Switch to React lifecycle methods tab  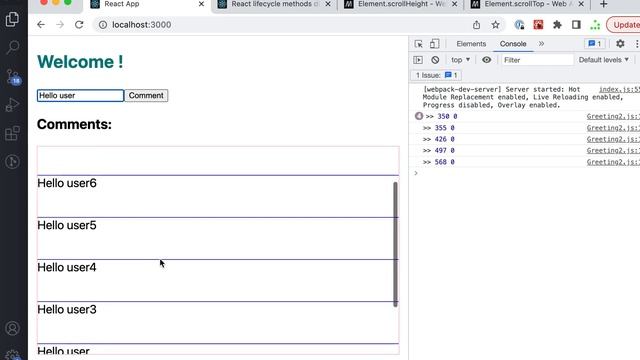pyautogui.click(x=275, y=4)
